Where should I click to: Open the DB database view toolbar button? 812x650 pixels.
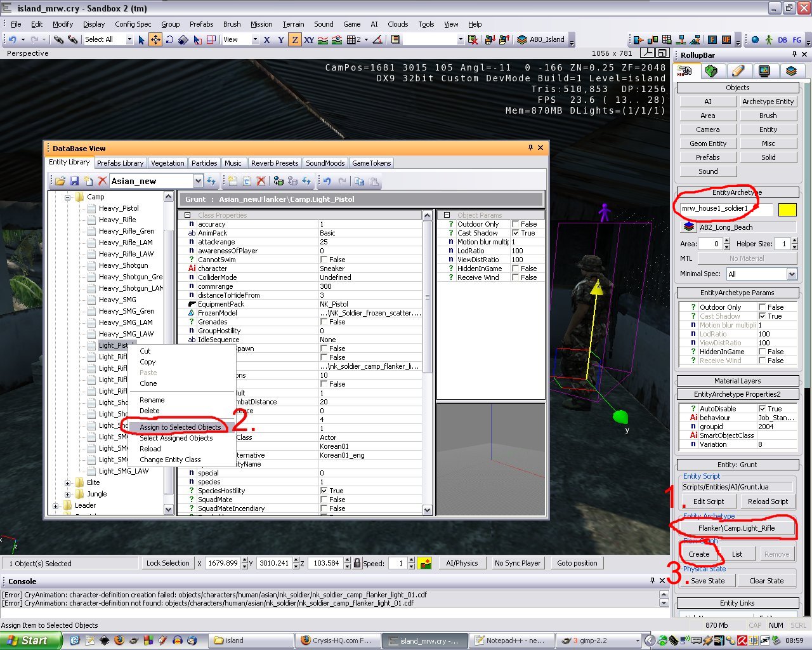click(782, 39)
